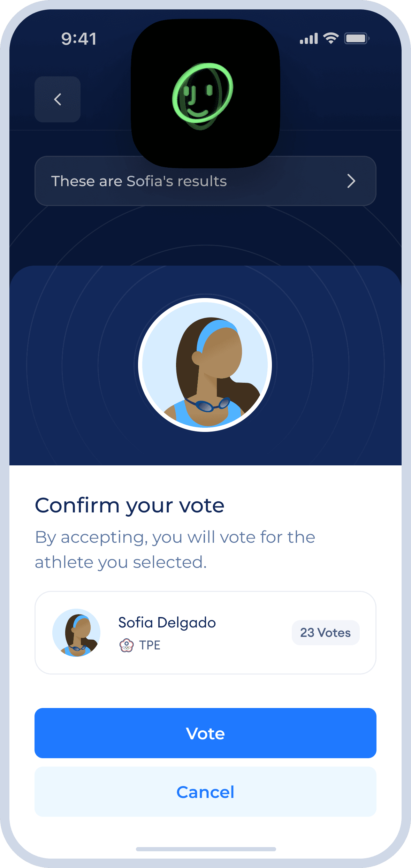Click the TPE Olympic flag icon
Viewport: 411px width, 868px height.
(126, 645)
